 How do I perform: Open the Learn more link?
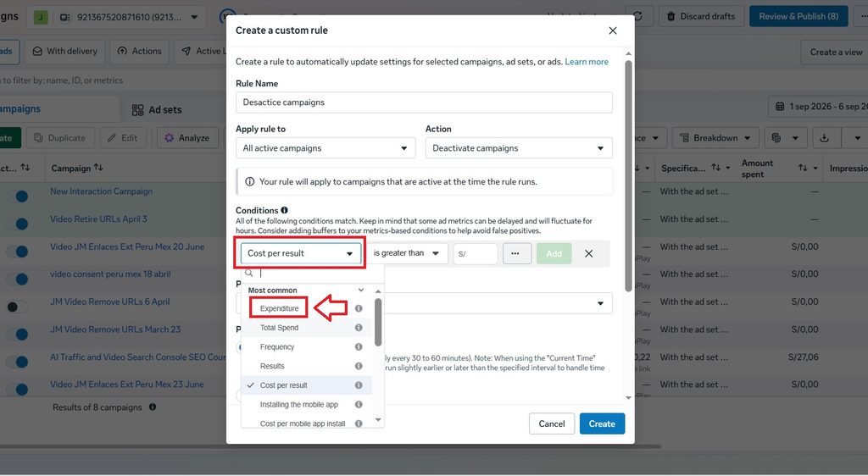coord(587,62)
